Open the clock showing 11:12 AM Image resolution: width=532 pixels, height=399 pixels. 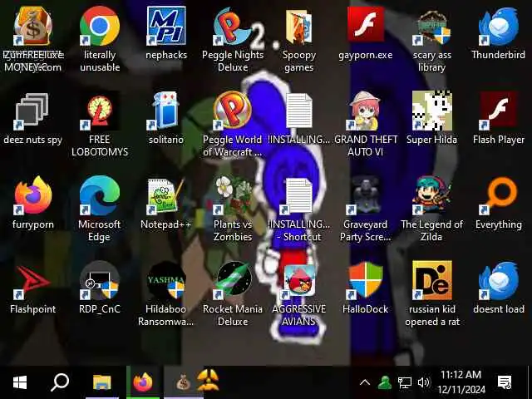coord(461,382)
